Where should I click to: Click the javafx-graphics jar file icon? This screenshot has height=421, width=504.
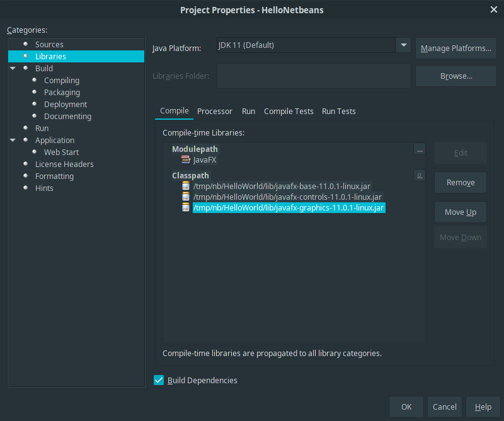186,208
